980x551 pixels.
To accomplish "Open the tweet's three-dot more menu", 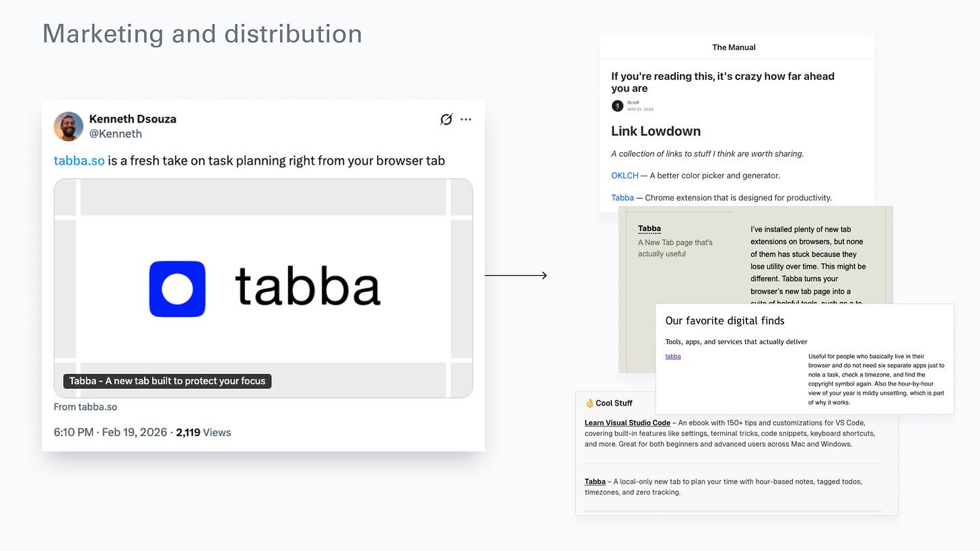I will (x=466, y=119).
